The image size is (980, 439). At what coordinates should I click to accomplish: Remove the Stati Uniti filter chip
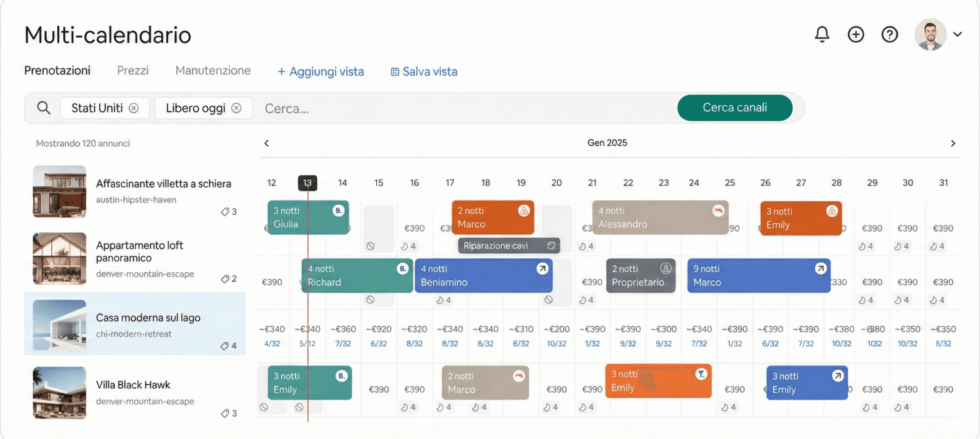(134, 108)
